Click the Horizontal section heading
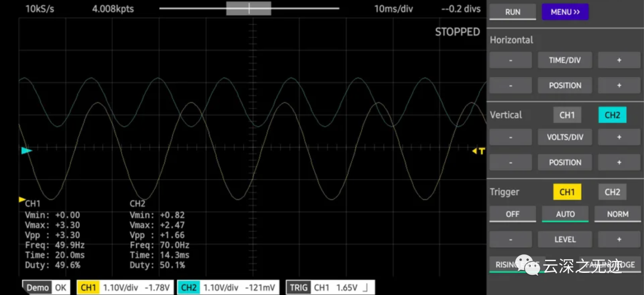This screenshot has width=644, height=295. point(512,40)
